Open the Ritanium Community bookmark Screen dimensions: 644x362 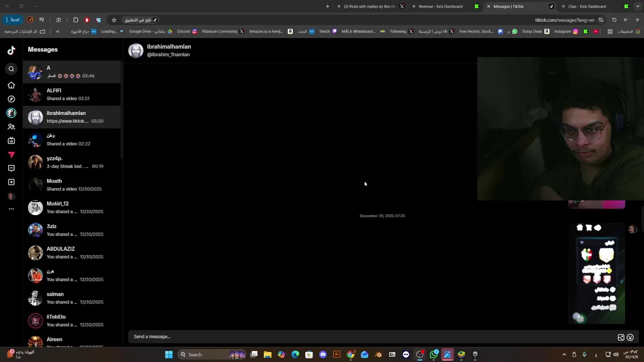click(x=223, y=31)
